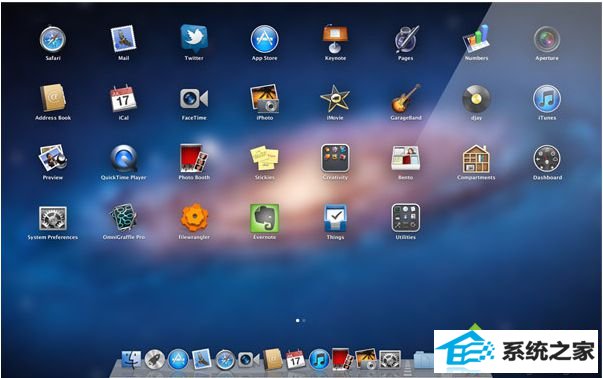Launch QuickTime Player
Screen dimensions: 603x378
pos(123,158)
